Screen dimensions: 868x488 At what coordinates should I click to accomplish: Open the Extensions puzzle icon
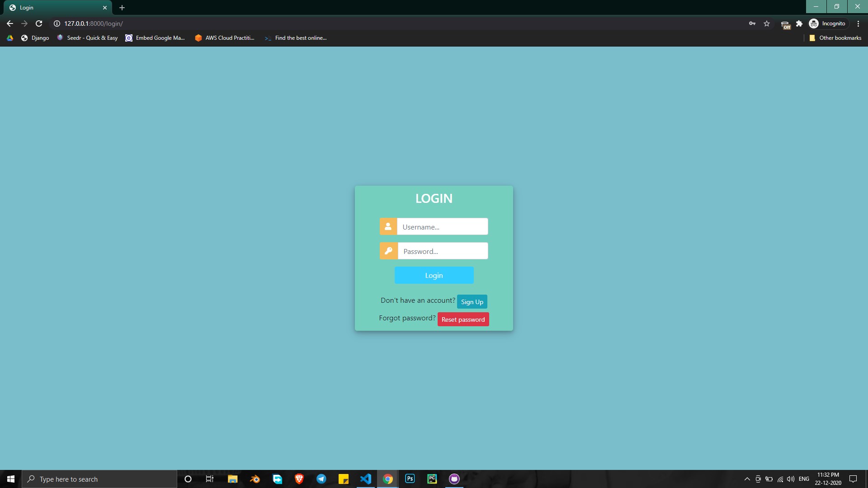click(x=799, y=23)
